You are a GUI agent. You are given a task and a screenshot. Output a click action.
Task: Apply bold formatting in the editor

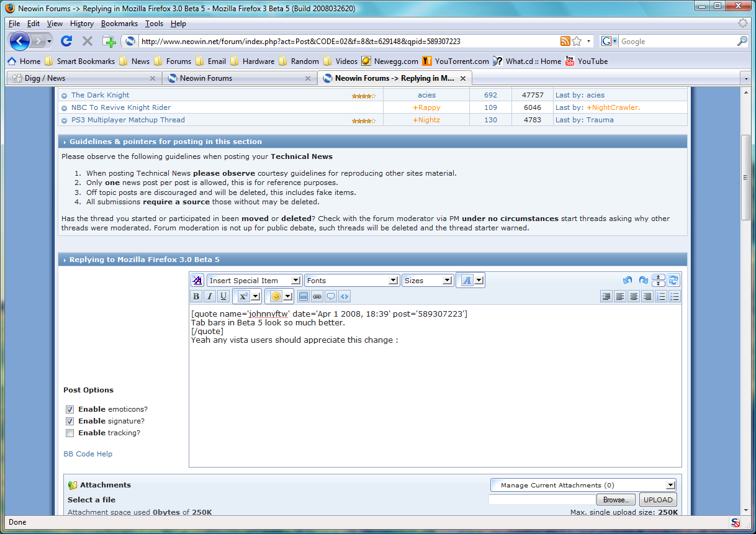pyautogui.click(x=196, y=297)
